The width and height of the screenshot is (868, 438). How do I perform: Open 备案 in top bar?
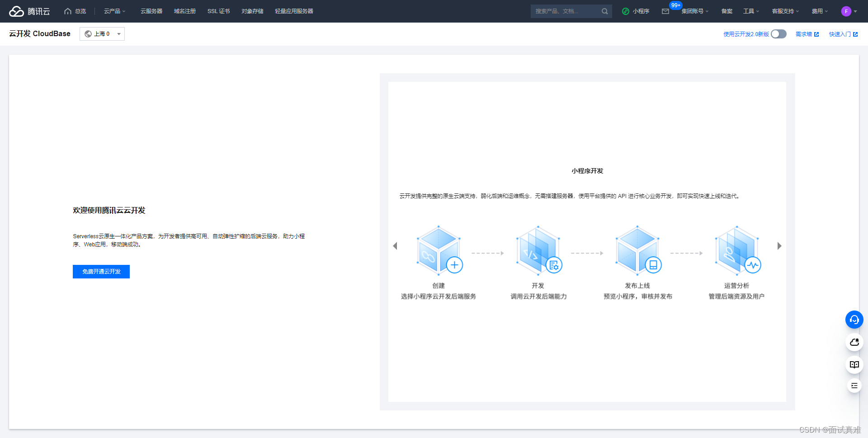click(x=727, y=11)
